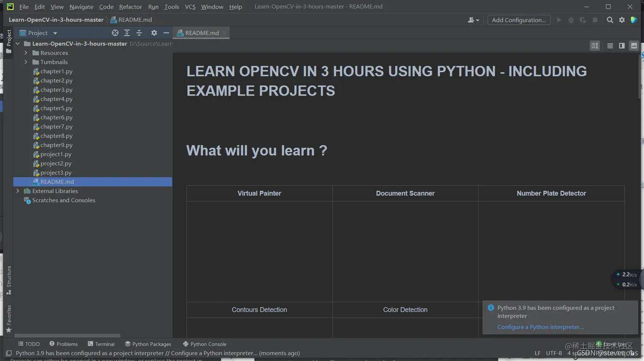The image size is (644, 361).
Task: Open the Project vertical sidebar tab
Action: (x=9, y=41)
